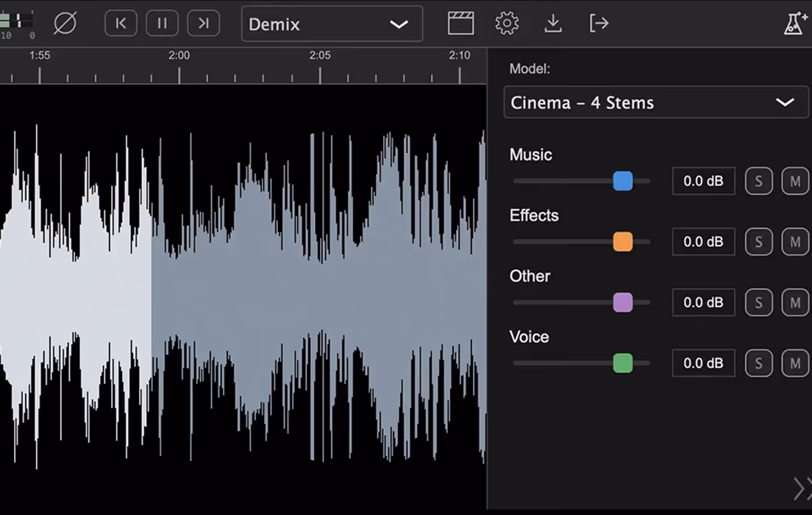Click the export arrow icon

pyautogui.click(x=599, y=24)
